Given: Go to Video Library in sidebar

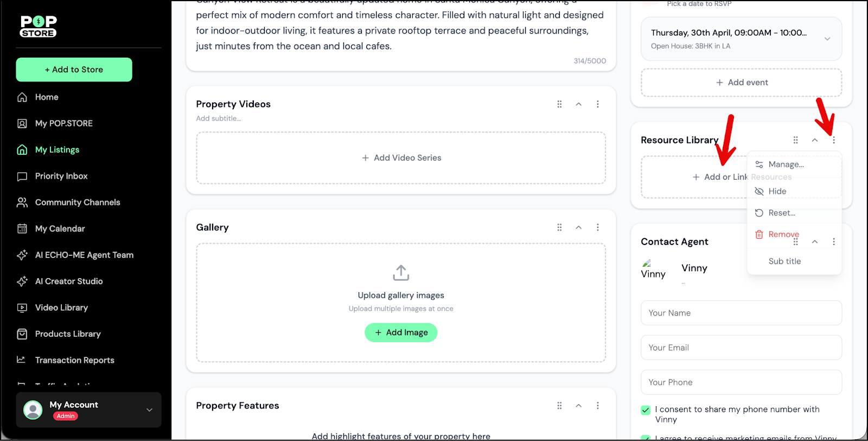Looking at the screenshot, I should (61, 307).
